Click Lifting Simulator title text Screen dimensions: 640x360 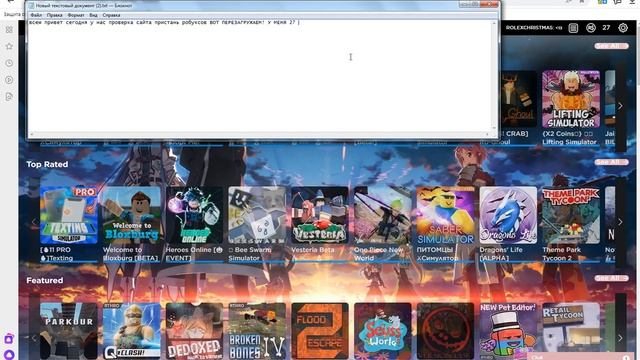(569, 138)
